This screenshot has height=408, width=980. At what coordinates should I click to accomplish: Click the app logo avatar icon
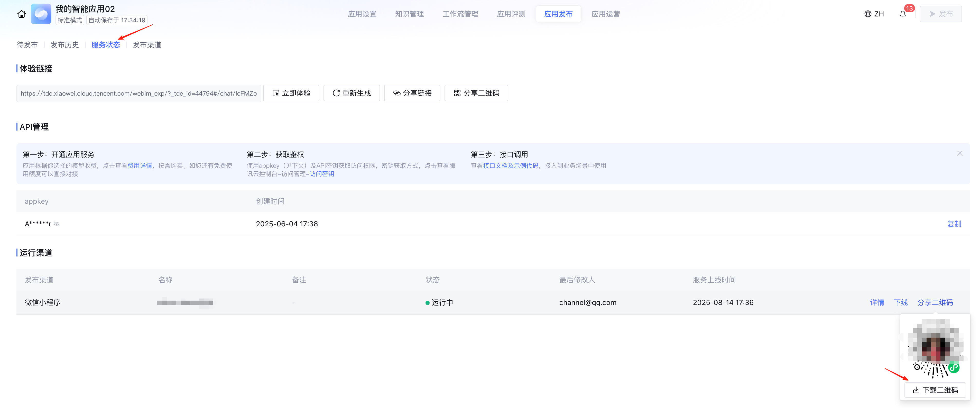(x=41, y=14)
